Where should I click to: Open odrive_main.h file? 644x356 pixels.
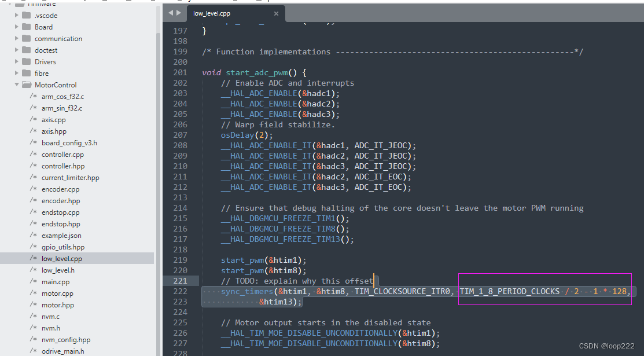(x=63, y=351)
